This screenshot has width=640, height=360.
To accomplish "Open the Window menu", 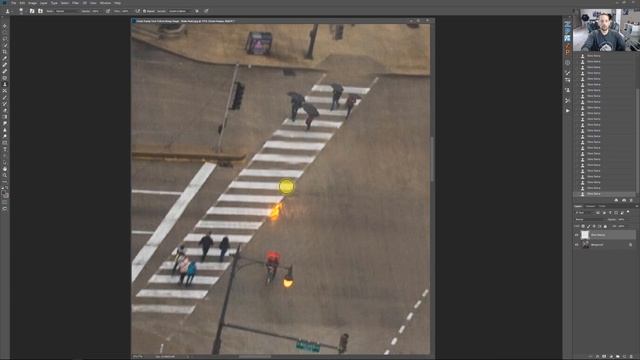I will 105,3.
